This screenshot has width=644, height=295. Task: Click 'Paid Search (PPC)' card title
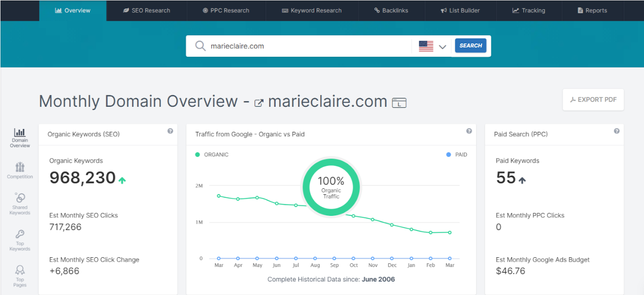click(x=521, y=134)
